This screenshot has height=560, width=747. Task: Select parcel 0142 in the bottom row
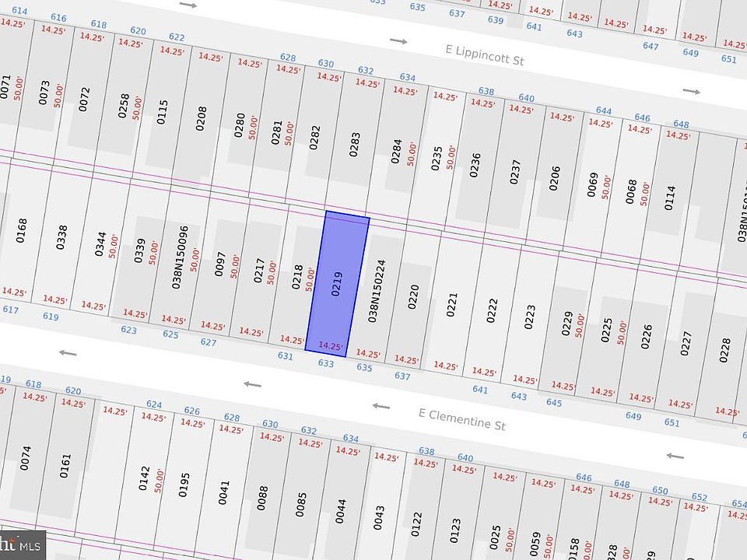(144, 478)
